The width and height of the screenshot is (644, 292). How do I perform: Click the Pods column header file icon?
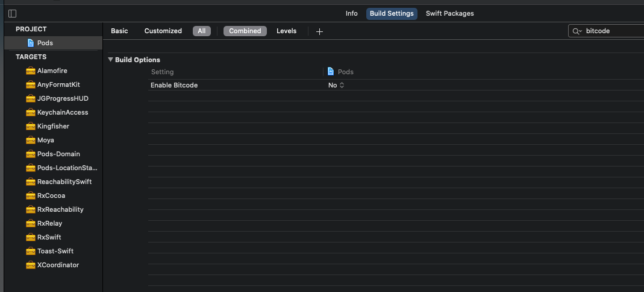pyautogui.click(x=331, y=72)
